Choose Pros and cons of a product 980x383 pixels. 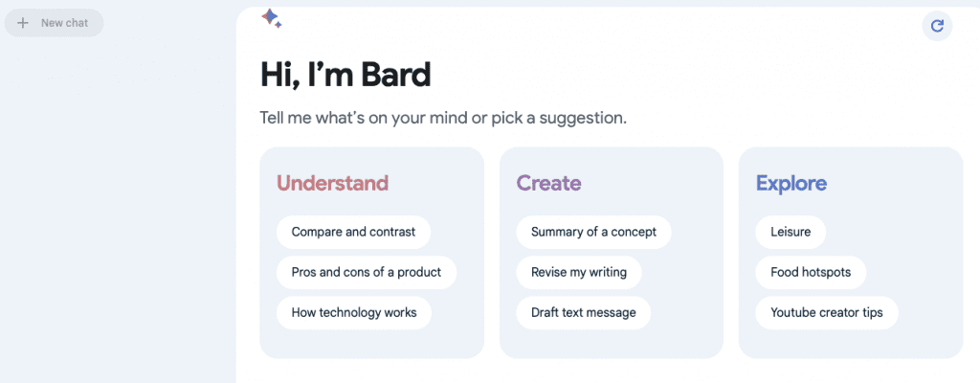pos(367,272)
